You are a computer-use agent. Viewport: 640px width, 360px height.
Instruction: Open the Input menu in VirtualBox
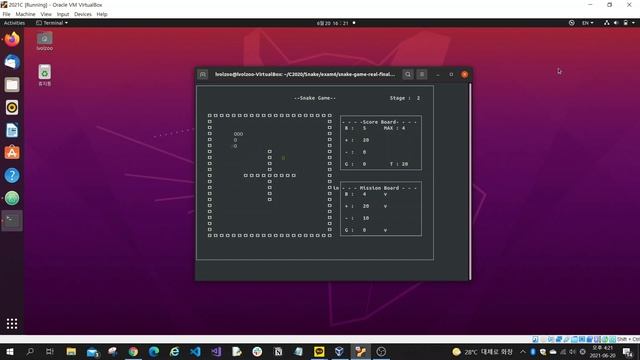coord(63,14)
